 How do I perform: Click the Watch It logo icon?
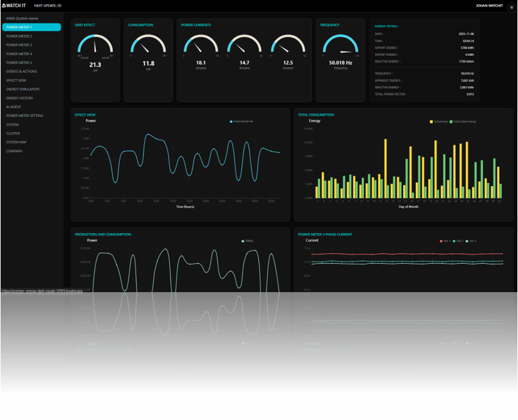(x=4, y=6)
